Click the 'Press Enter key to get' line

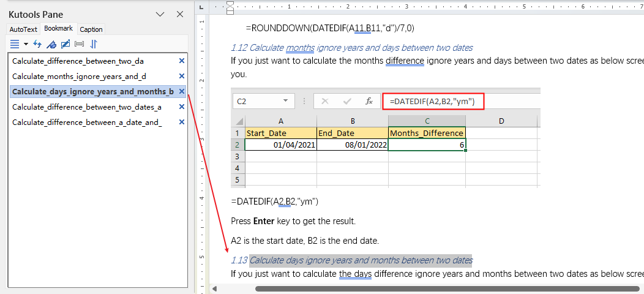tap(293, 221)
